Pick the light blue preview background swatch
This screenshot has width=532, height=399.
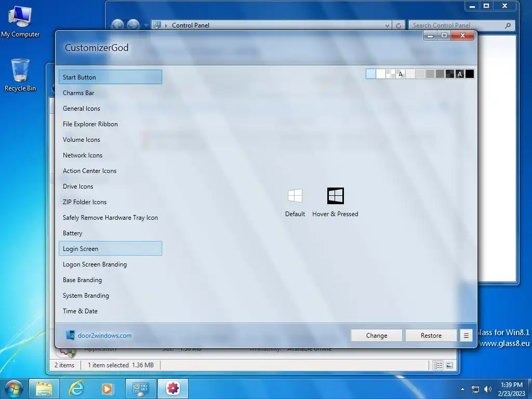point(371,74)
